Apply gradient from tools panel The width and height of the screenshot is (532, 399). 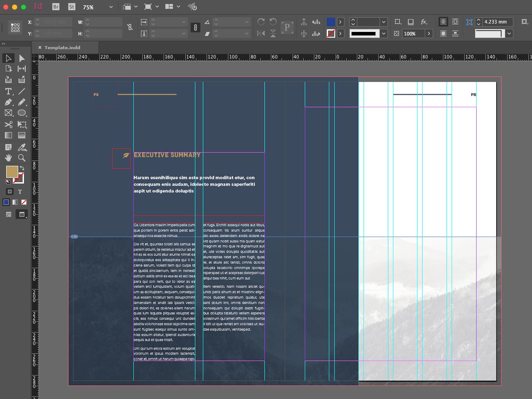15,202
